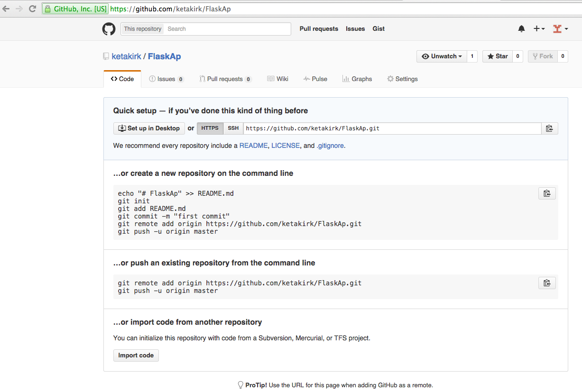Click '…or import code from another repository' heading
The height and width of the screenshot is (392, 582).
tap(188, 322)
